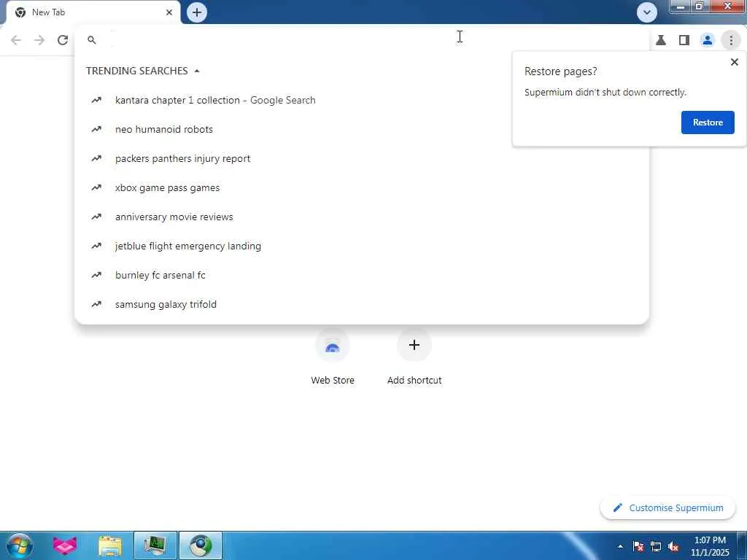Screen dimensions: 747x560
Task: Click the Restore button
Action: click(x=708, y=122)
